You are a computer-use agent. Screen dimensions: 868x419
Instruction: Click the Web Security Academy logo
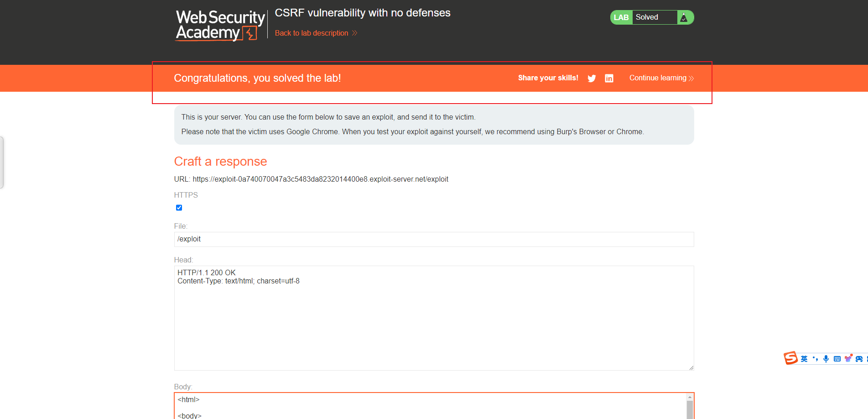220,26
